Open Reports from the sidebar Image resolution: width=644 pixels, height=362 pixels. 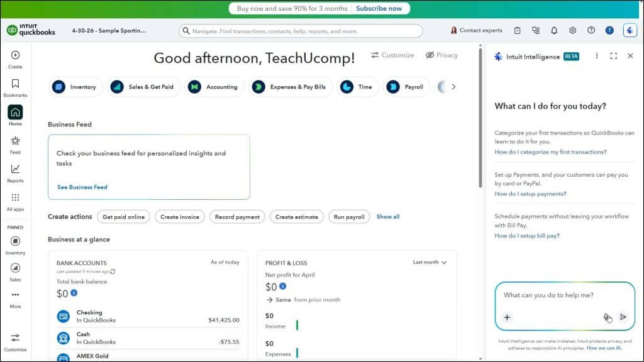pos(15,173)
